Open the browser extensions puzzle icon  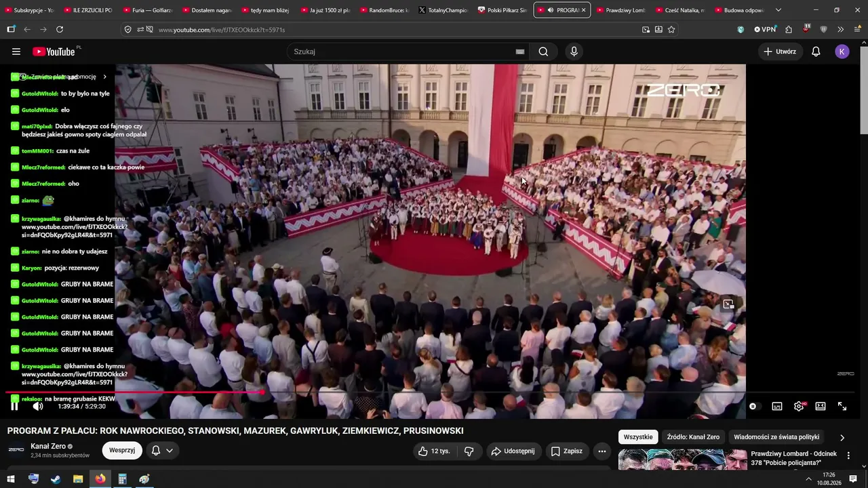click(789, 30)
